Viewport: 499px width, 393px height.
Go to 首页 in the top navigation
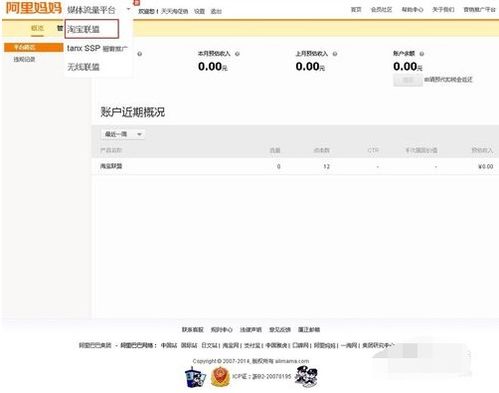356,10
